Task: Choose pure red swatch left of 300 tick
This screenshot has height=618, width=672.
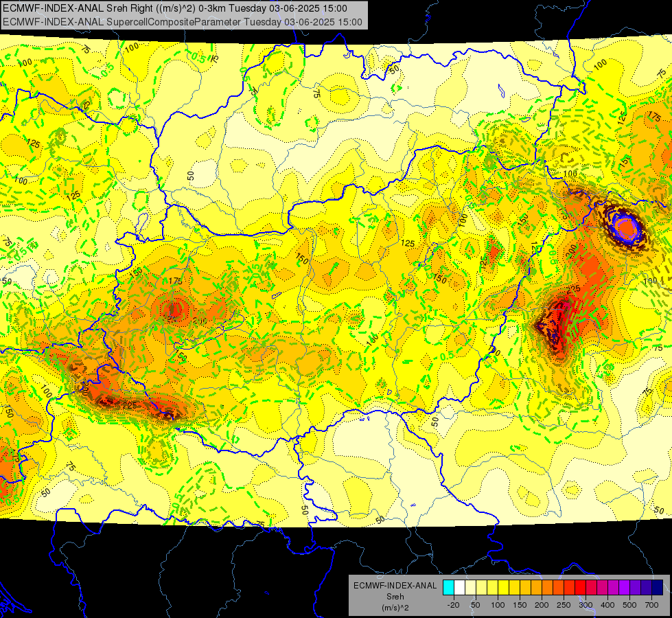Action: pos(580,587)
